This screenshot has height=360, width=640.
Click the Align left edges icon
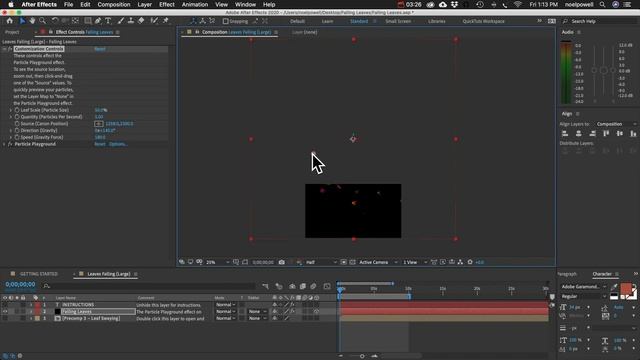(565, 133)
